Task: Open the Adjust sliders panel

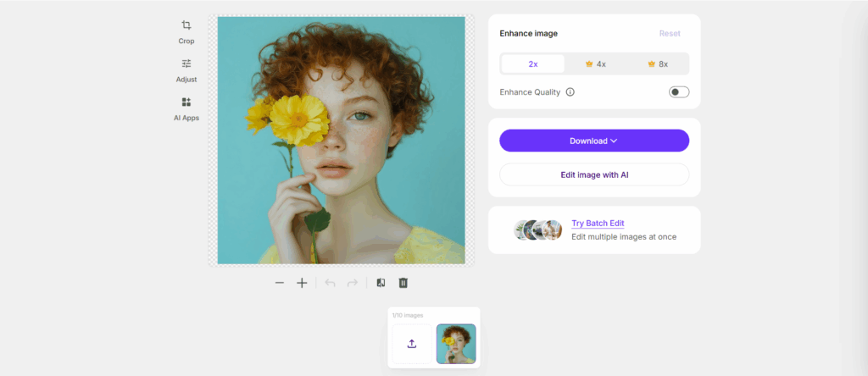Action: [186, 69]
